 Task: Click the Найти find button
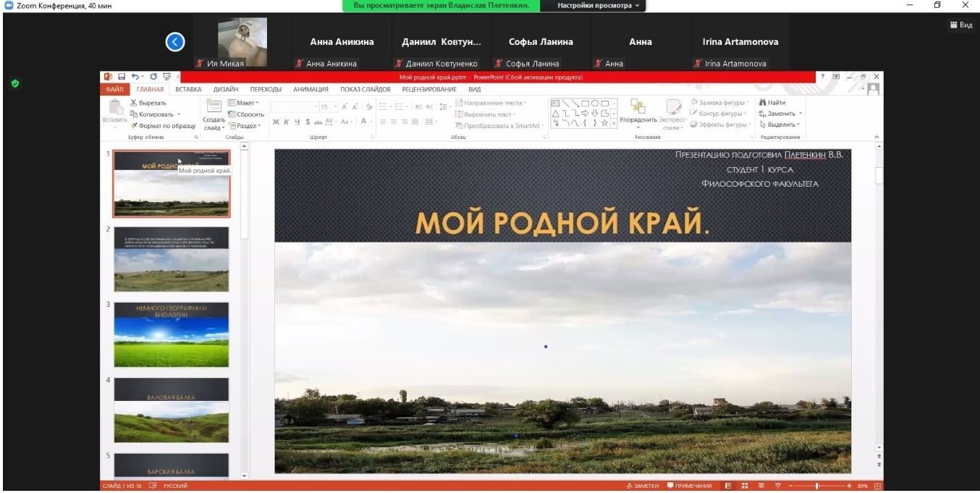[772, 102]
